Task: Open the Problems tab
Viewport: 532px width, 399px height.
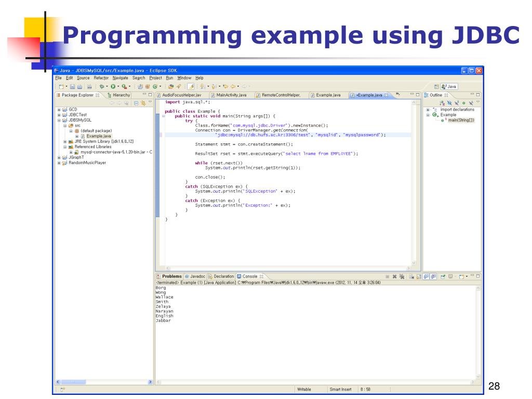Action: click(x=169, y=276)
